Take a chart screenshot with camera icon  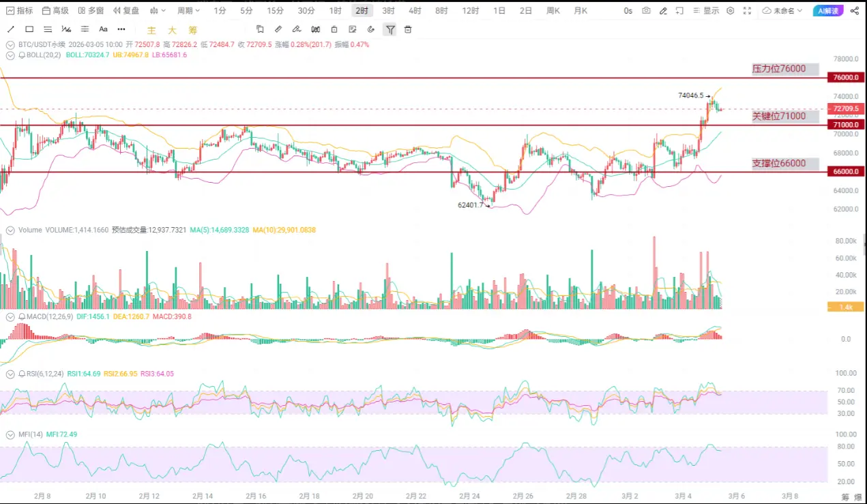coord(646,11)
